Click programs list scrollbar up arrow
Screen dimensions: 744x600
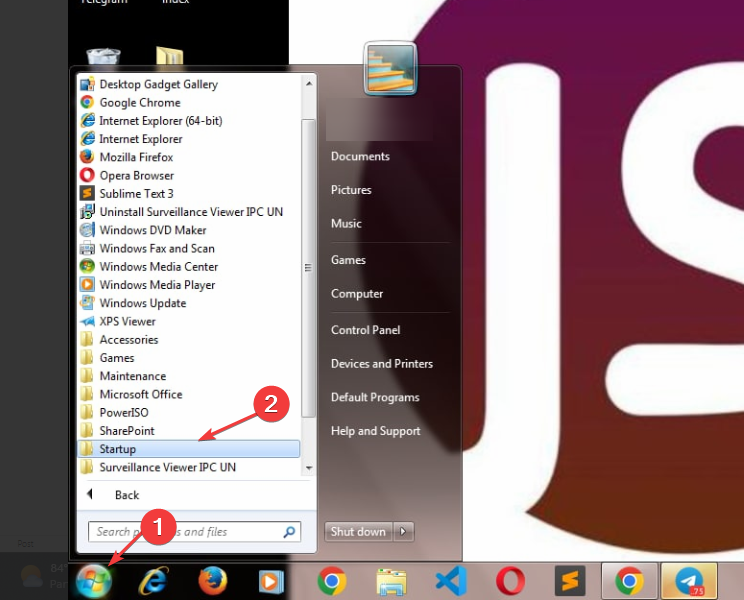pyautogui.click(x=309, y=84)
